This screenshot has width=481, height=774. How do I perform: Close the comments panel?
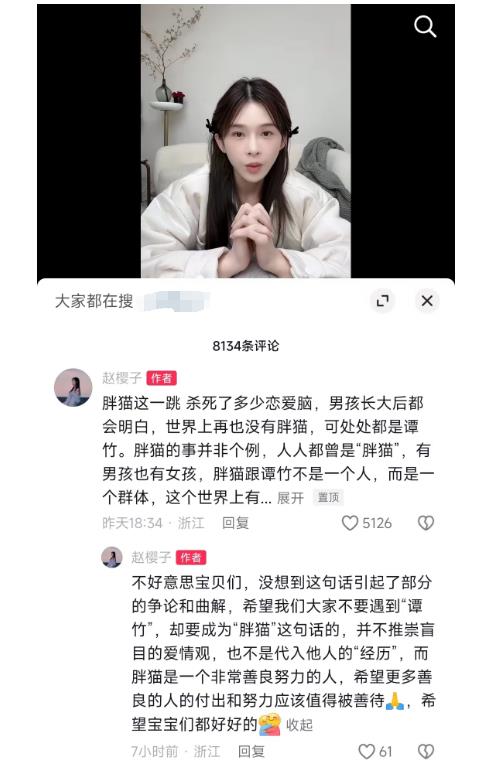[x=427, y=300]
